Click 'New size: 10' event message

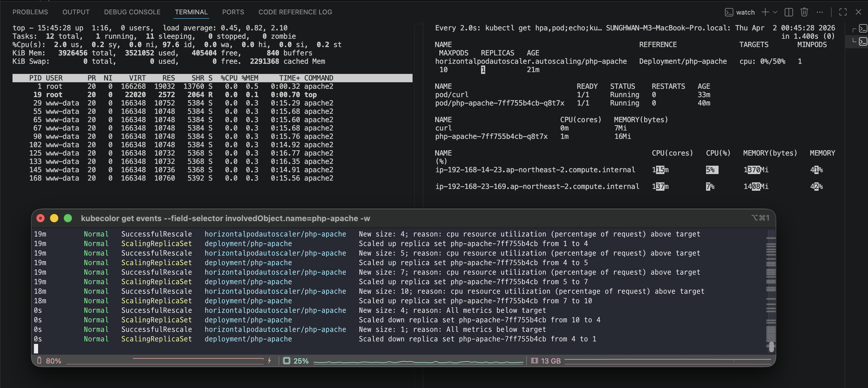(531, 291)
